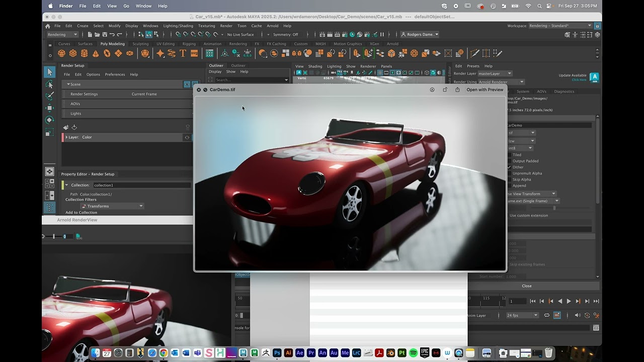
Task: Uncheck the Dither checkbox
Action: [509, 167]
